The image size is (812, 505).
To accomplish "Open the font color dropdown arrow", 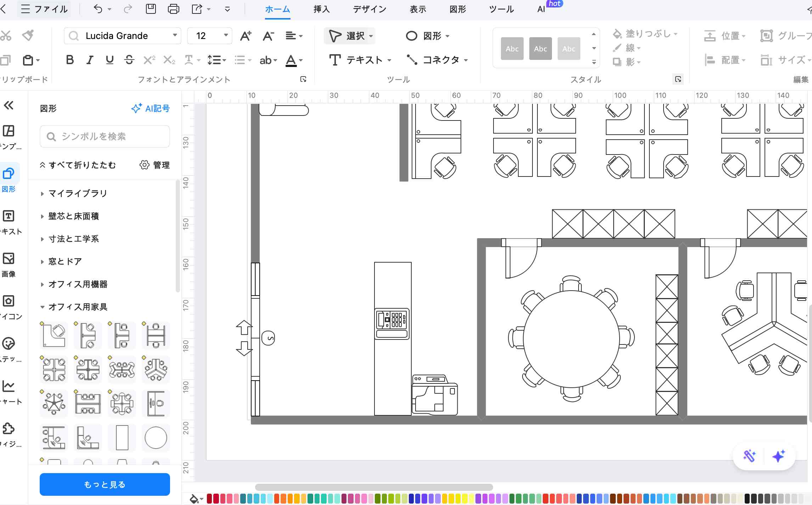I will [x=301, y=61].
